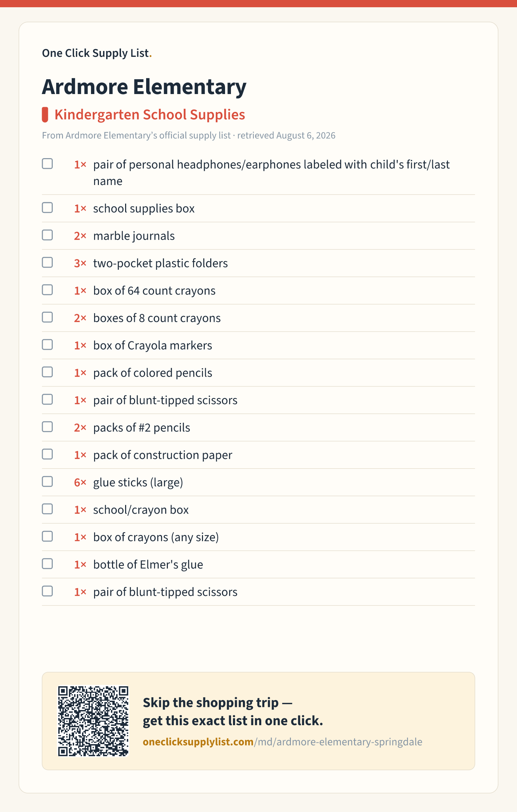Click the One Click Supply List logo
Viewport: 517px width, 812px height.
coord(97,53)
